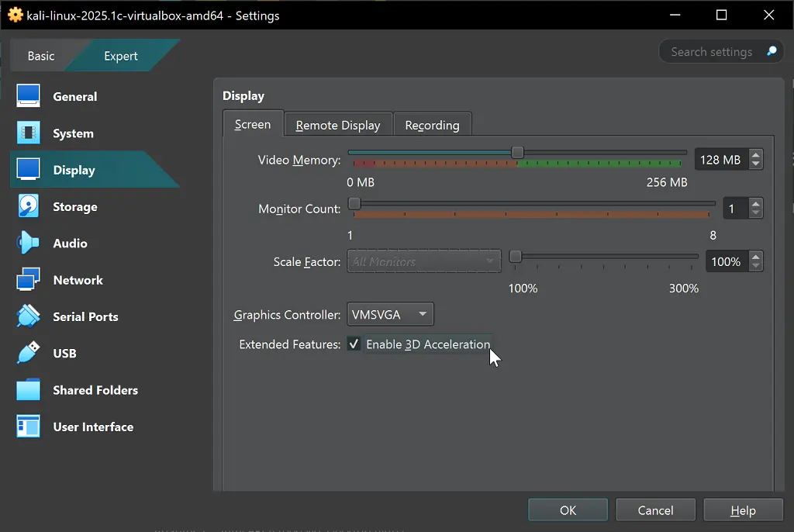Click the monitor count value field
Image resolution: width=794 pixels, height=532 pixels.
tap(735, 209)
